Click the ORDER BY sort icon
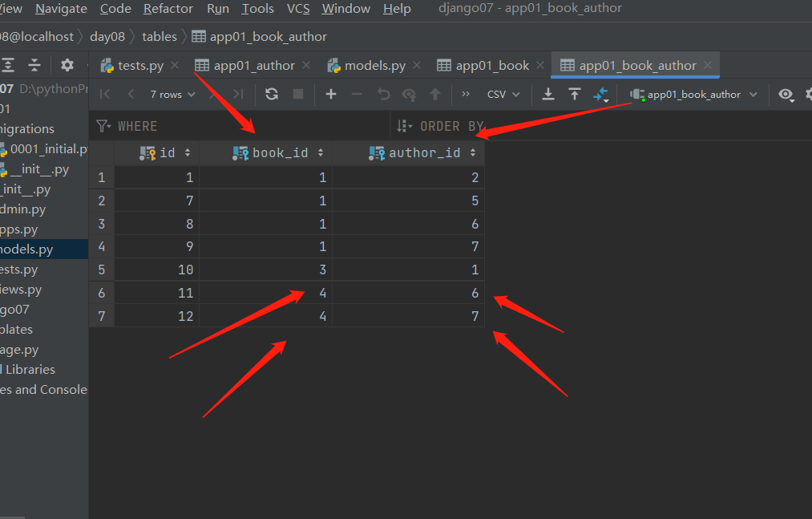Screen dimensions: 812x519 coord(405,126)
